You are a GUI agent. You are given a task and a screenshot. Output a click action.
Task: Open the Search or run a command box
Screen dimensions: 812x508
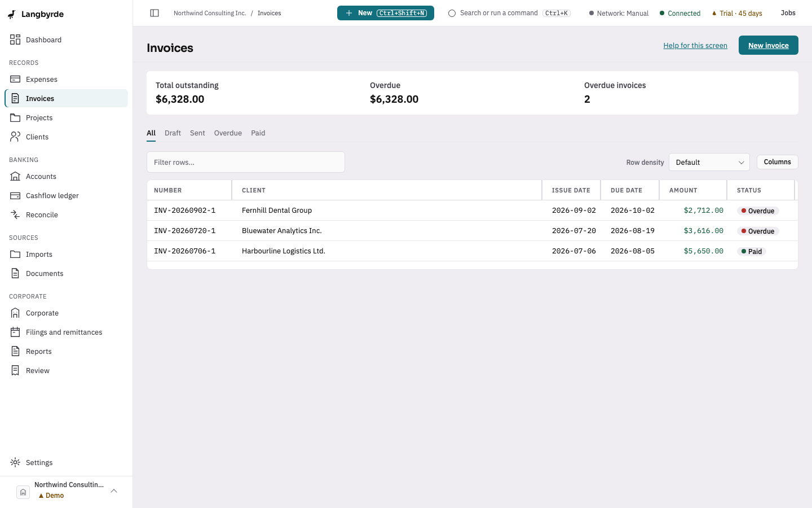click(x=509, y=13)
